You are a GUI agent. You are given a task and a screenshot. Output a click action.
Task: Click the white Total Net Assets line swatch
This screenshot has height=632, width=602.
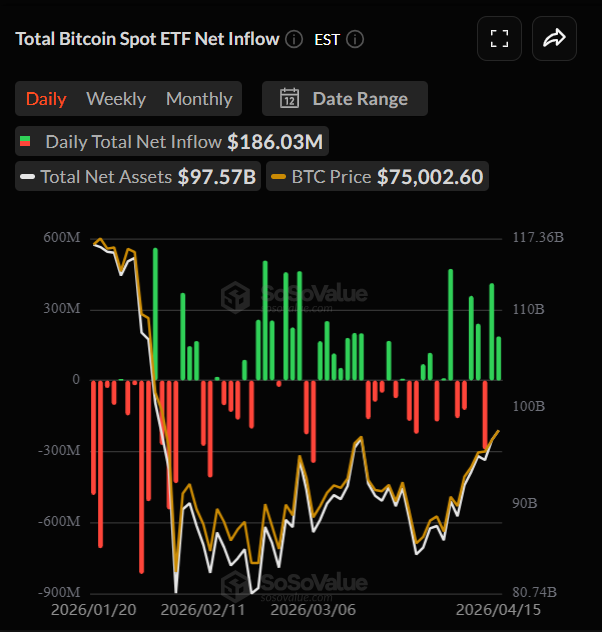(28, 178)
